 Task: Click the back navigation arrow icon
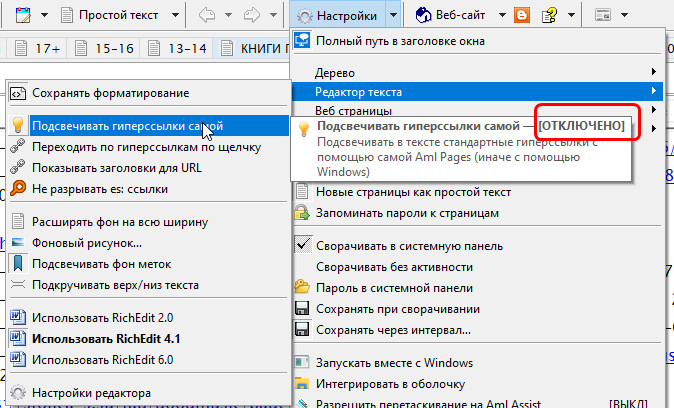tap(207, 15)
